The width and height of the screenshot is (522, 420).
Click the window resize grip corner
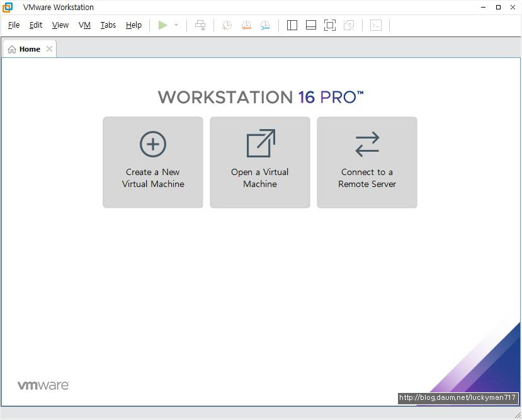[518, 415]
